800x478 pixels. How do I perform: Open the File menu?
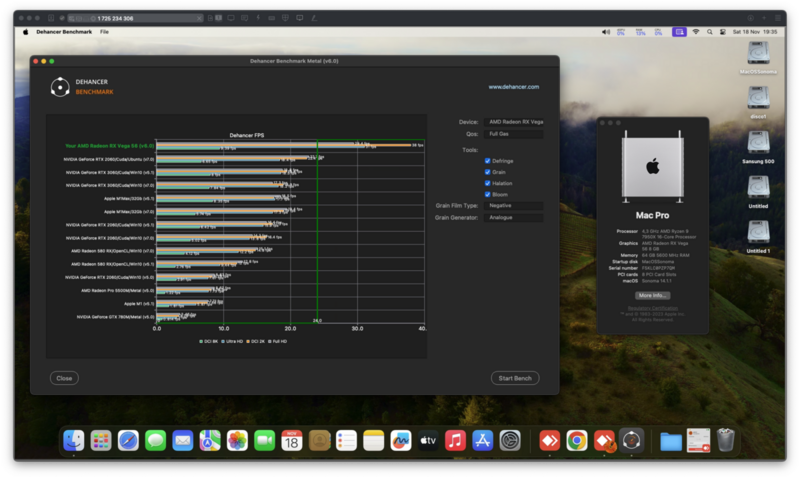click(x=104, y=32)
